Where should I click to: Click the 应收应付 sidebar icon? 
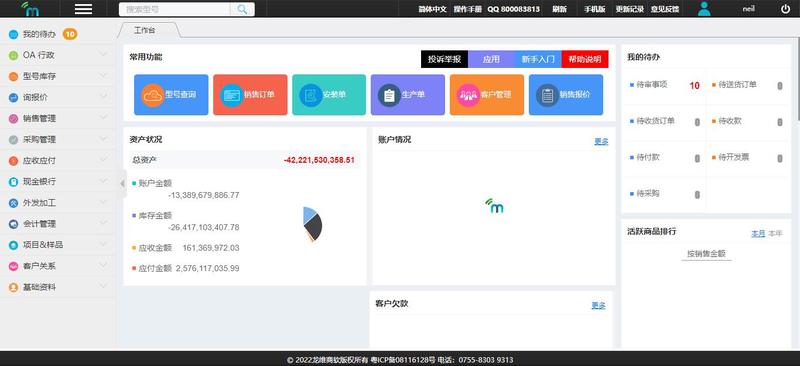(x=13, y=161)
